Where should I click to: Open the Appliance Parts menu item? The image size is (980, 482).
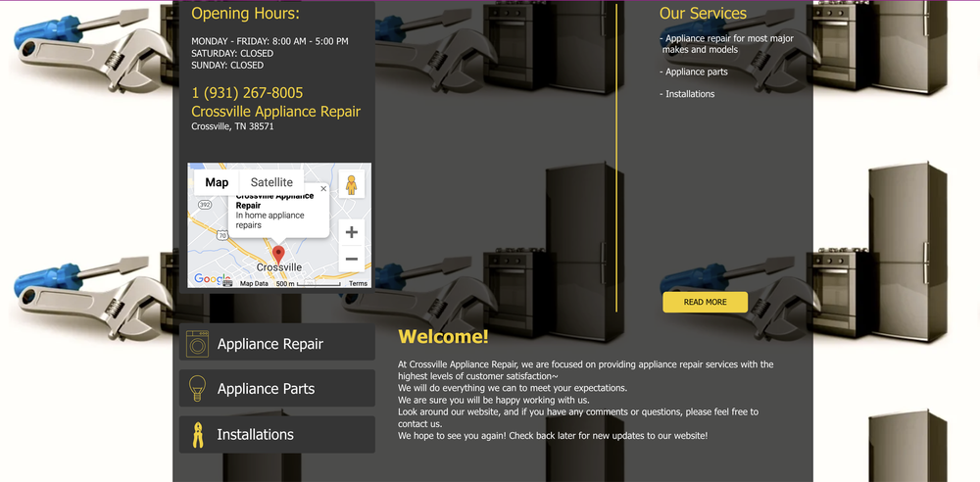[x=277, y=388]
